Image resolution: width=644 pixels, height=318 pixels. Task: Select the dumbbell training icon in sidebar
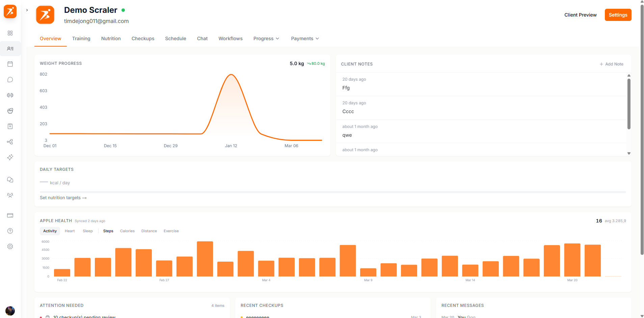pos(10,95)
